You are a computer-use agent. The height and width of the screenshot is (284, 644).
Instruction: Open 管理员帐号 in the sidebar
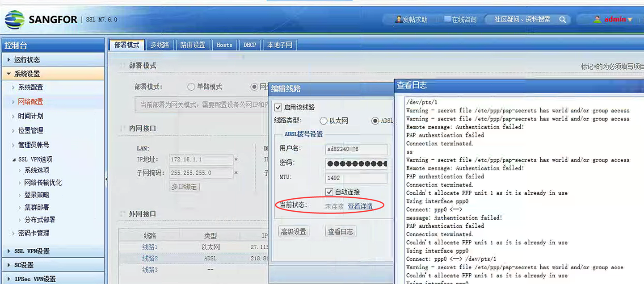[x=34, y=145]
